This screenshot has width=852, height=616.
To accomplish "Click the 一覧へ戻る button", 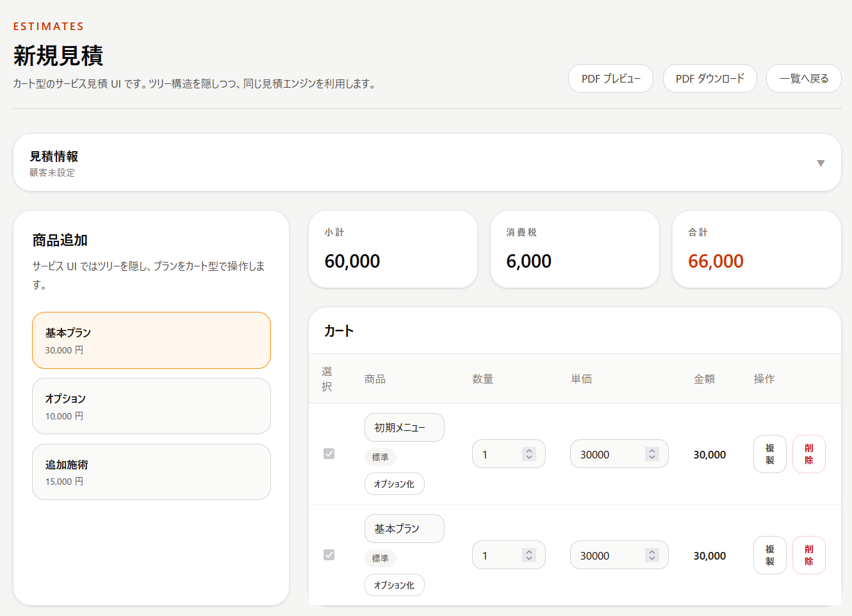I will (803, 78).
